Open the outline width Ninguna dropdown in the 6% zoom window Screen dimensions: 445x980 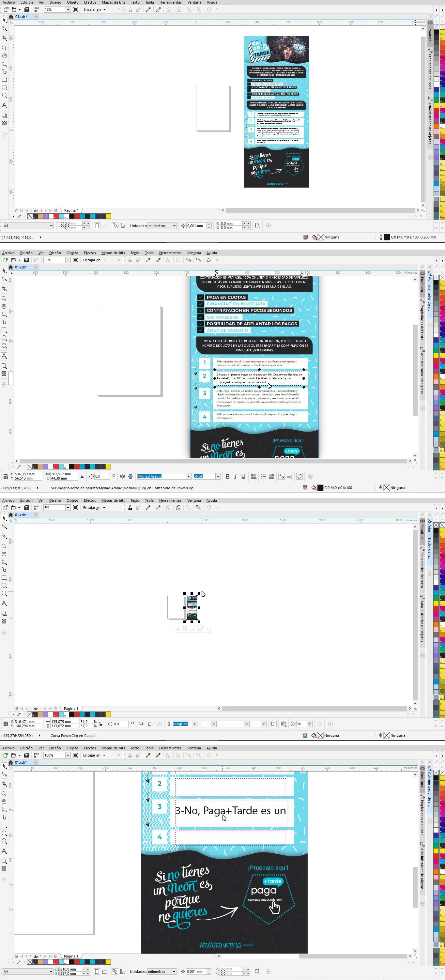click(194, 724)
